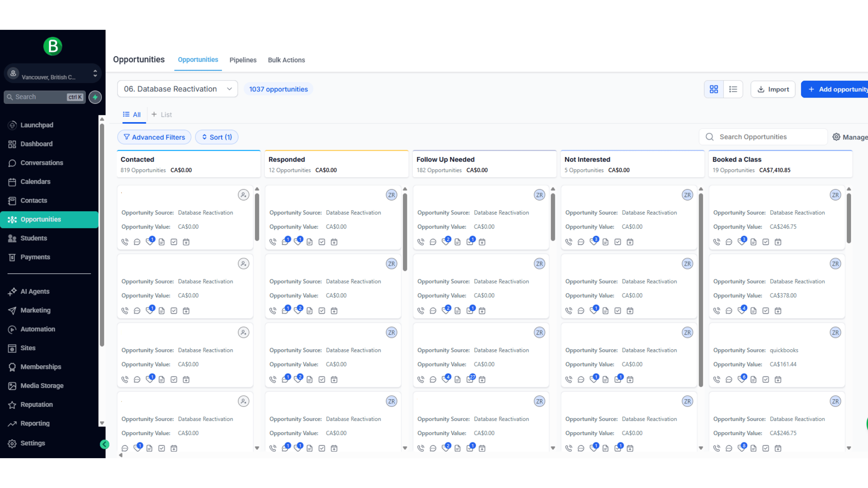This screenshot has width=868, height=488.
Task: Open the tag icon on first Responded card
Action: [x=298, y=242]
